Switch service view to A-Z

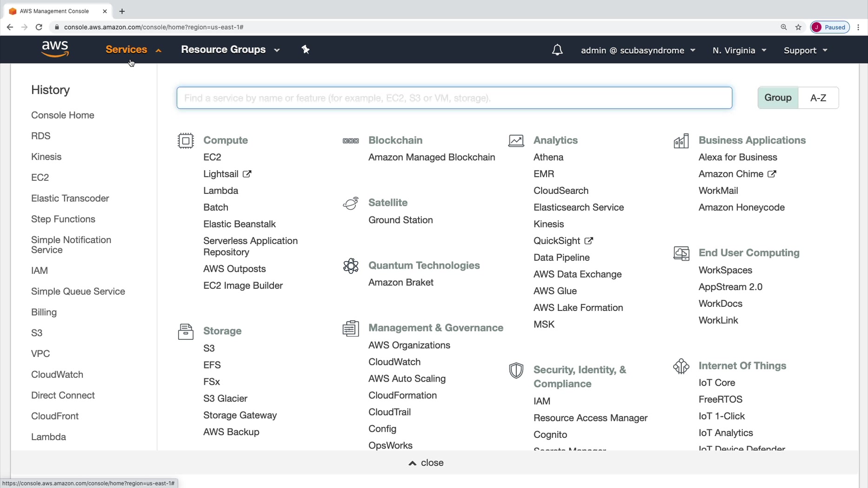[818, 98]
